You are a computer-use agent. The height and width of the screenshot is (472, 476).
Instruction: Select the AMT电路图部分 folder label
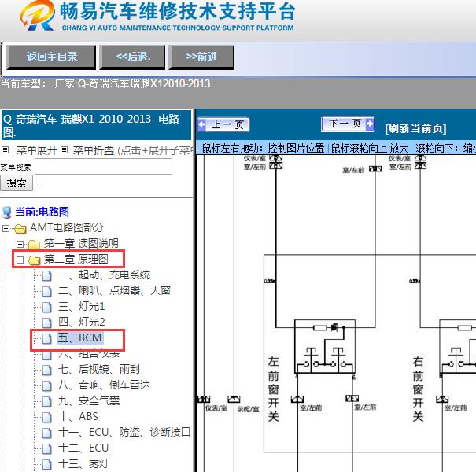[67, 227]
